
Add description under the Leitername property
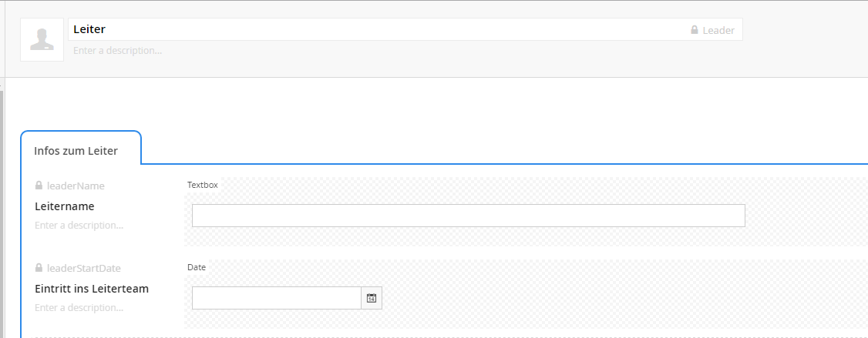[79, 225]
